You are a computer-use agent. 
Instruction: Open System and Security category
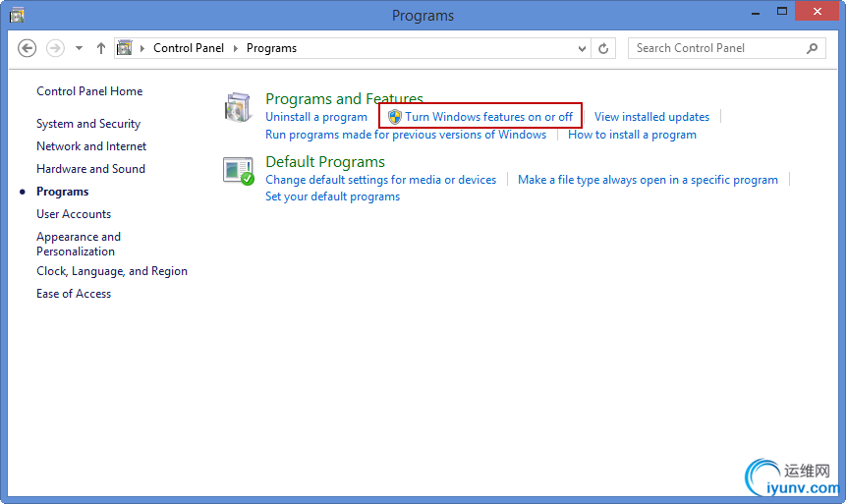pos(88,124)
